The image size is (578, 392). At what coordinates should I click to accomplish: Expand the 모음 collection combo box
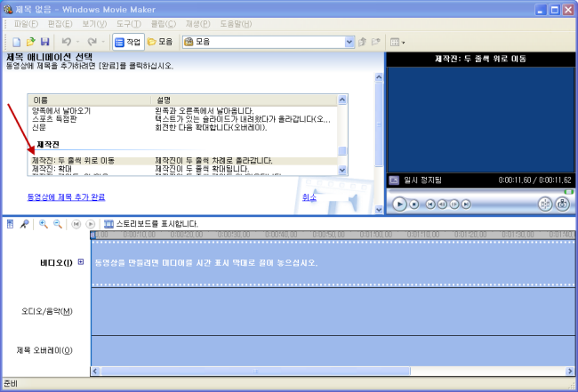[349, 42]
